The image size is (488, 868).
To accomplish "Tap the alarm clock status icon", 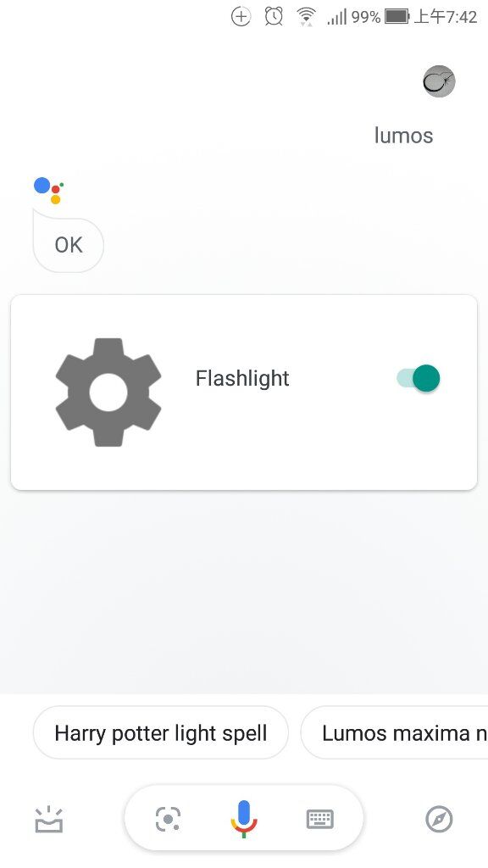I will tap(274, 17).
